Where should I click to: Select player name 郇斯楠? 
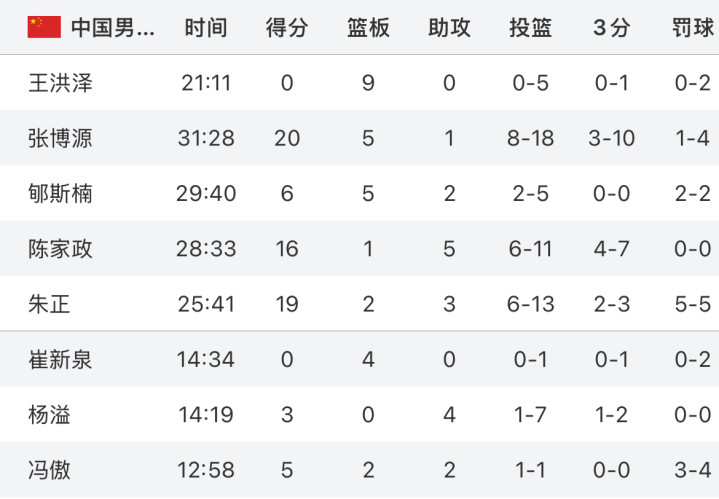click(x=60, y=194)
